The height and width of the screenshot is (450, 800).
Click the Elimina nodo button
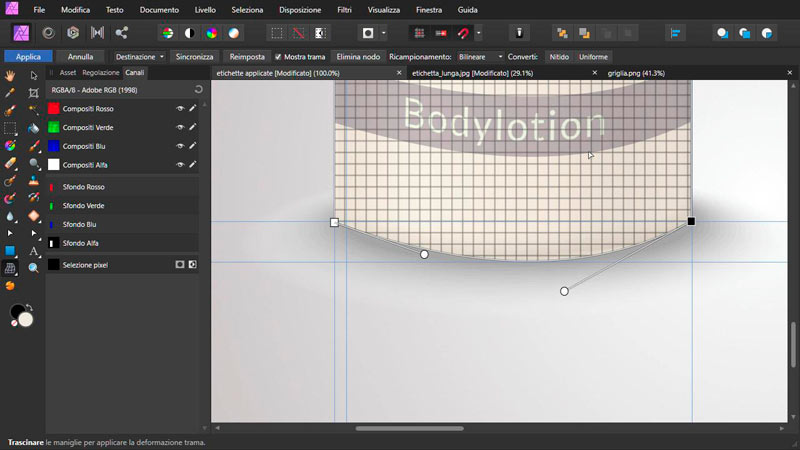358,57
